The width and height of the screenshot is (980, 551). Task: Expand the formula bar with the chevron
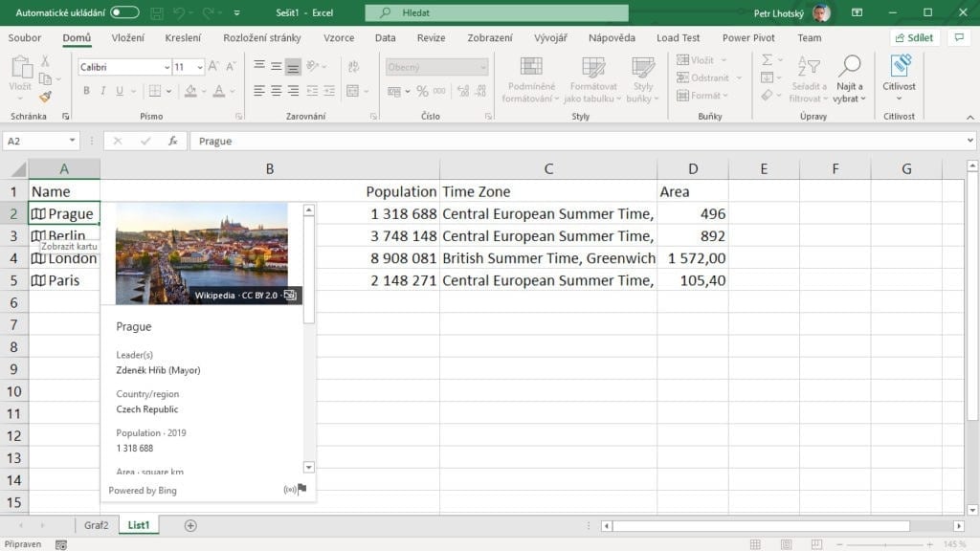pyautogui.click(x=970, y=141)
